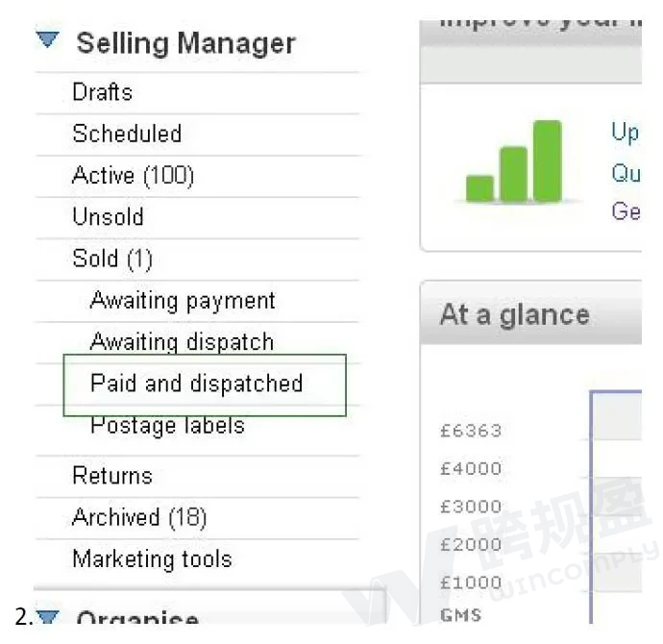Click the first link beside the chart icon

(x=625, y=133)
